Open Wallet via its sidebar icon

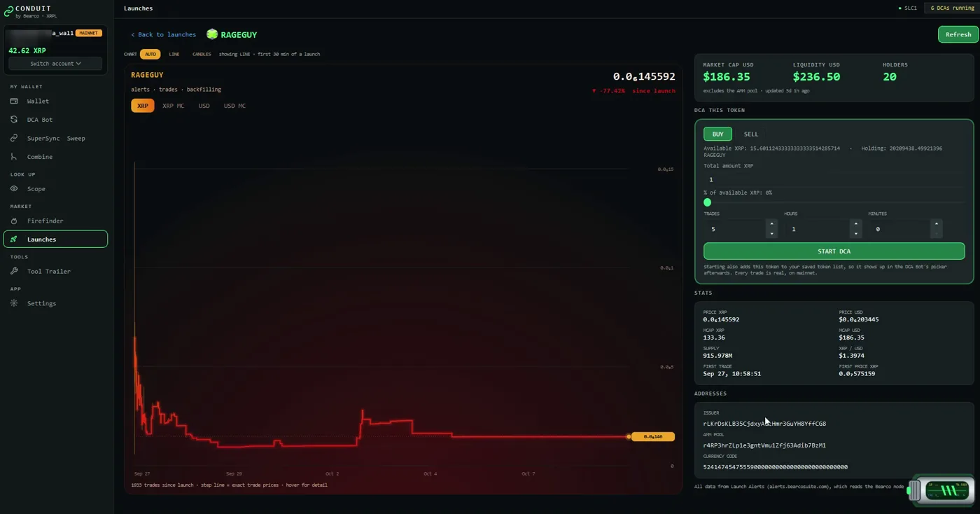(14, 101)
